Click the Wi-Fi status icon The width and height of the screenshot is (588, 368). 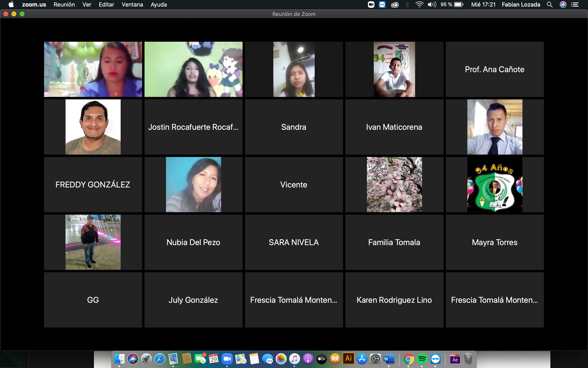tap(419, 5)
